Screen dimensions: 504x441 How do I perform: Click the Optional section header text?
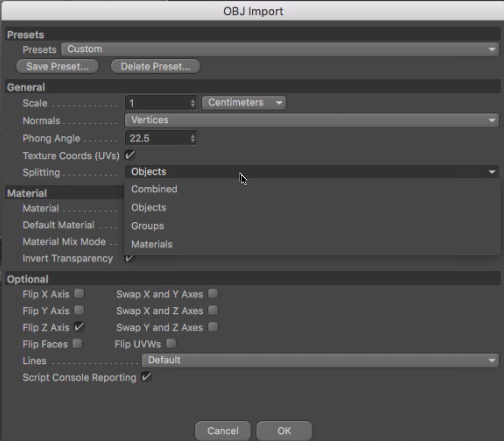(27, 279)
